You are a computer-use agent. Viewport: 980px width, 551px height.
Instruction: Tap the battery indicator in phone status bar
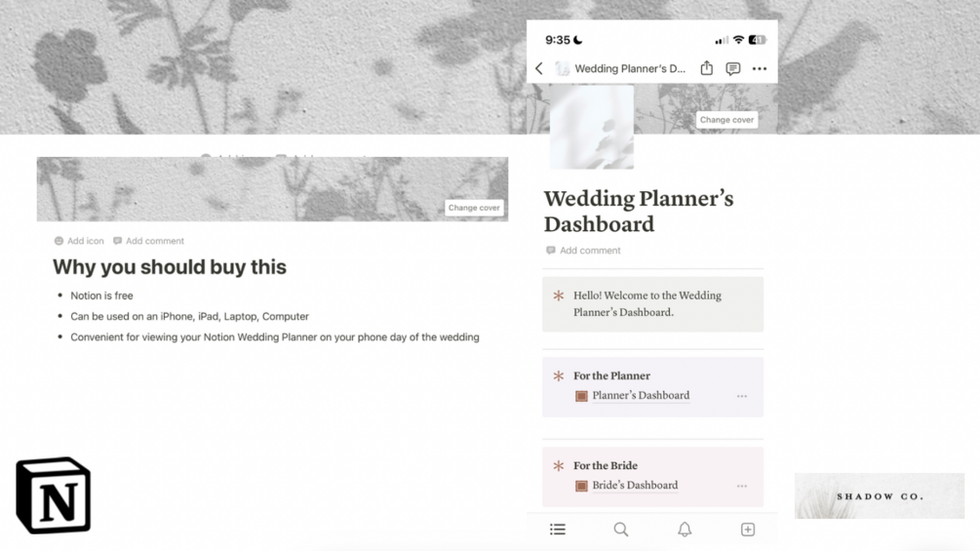[x=757, y=40]
